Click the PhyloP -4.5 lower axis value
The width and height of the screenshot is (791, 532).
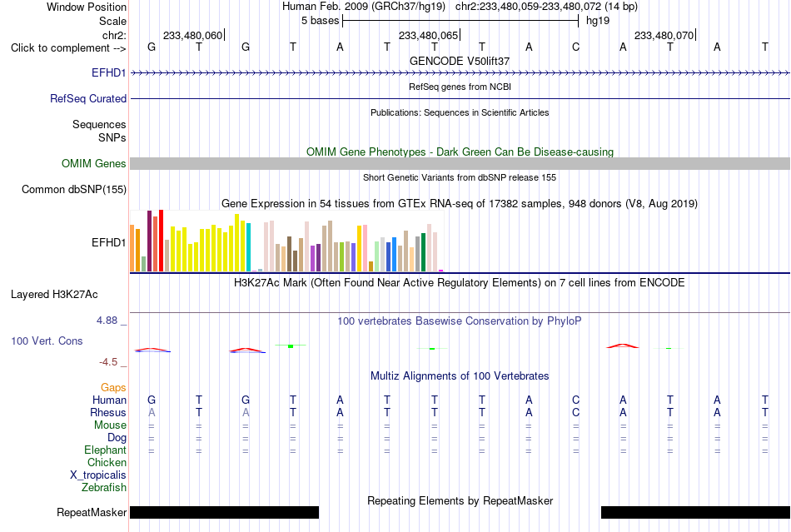point(108,362)
